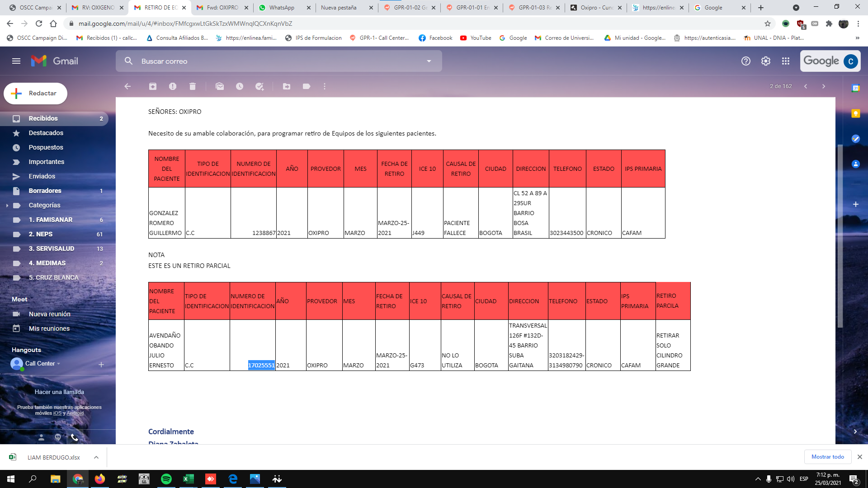
Task: Expand Categorías label tree
Action: pyautogui.click(x=7, y=205)
